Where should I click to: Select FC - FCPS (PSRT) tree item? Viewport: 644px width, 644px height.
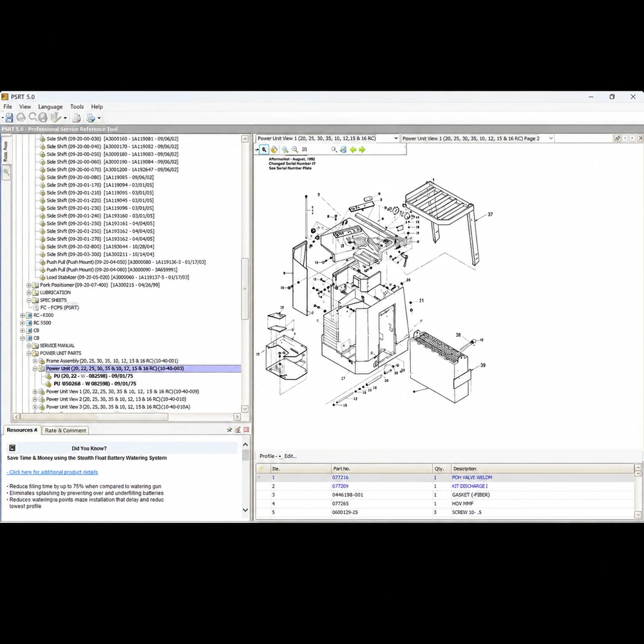click(x=59, y=308)
